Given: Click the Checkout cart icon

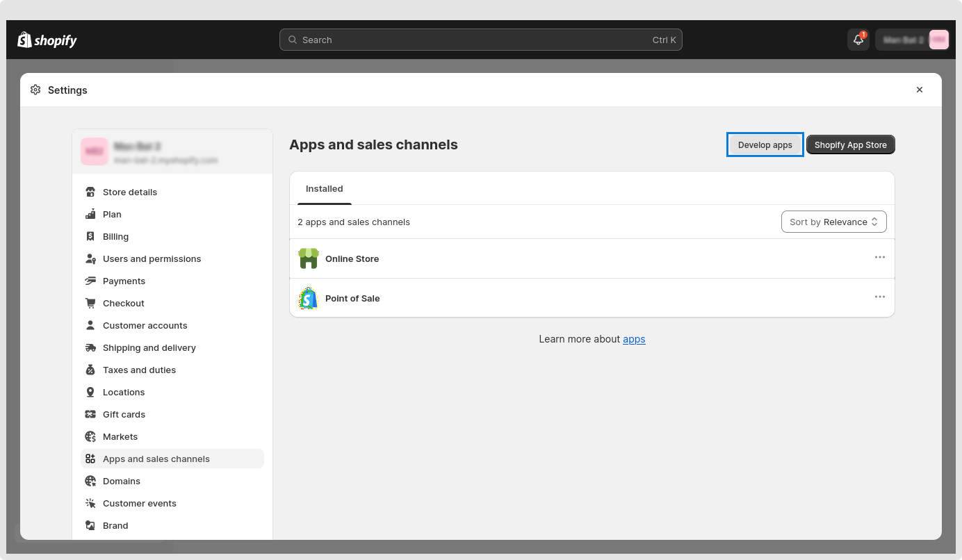Looking at the screenshot, I should click(x=90, y=303).
